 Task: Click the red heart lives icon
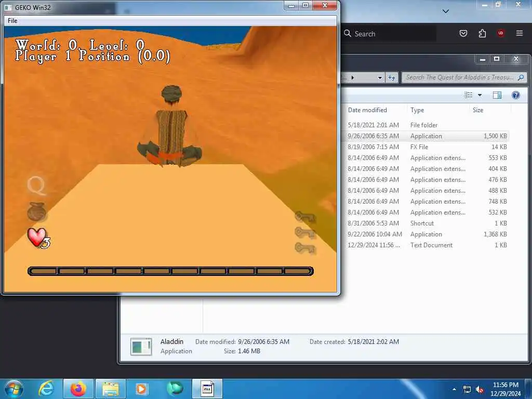click(37, 237)
